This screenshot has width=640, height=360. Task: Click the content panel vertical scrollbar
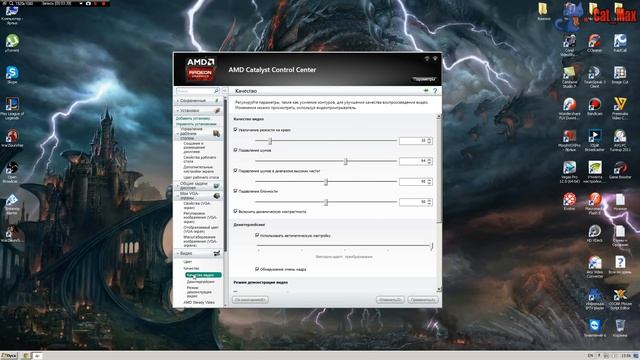point(439,203)
